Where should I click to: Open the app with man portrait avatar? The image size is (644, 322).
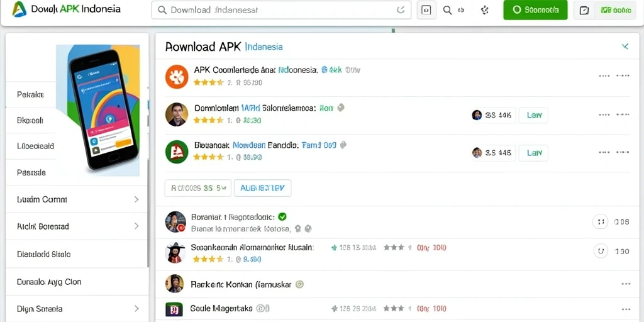177,114
